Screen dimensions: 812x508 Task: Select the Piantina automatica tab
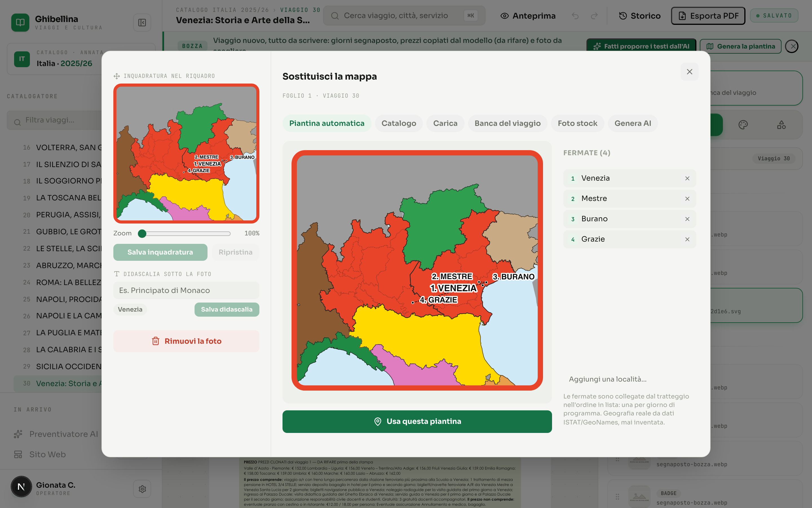326,123
